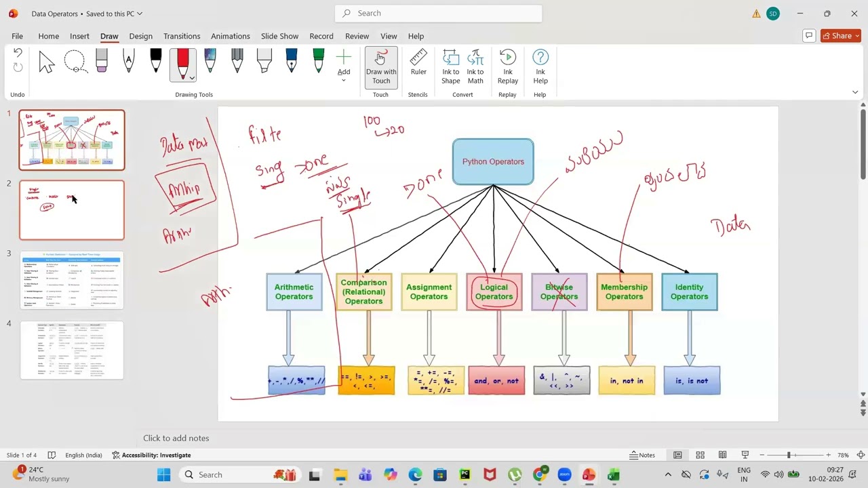Viewport: 868px width, 488px height.
Task: Click the English (India) language indicator
Action: (x=83, y=455)
